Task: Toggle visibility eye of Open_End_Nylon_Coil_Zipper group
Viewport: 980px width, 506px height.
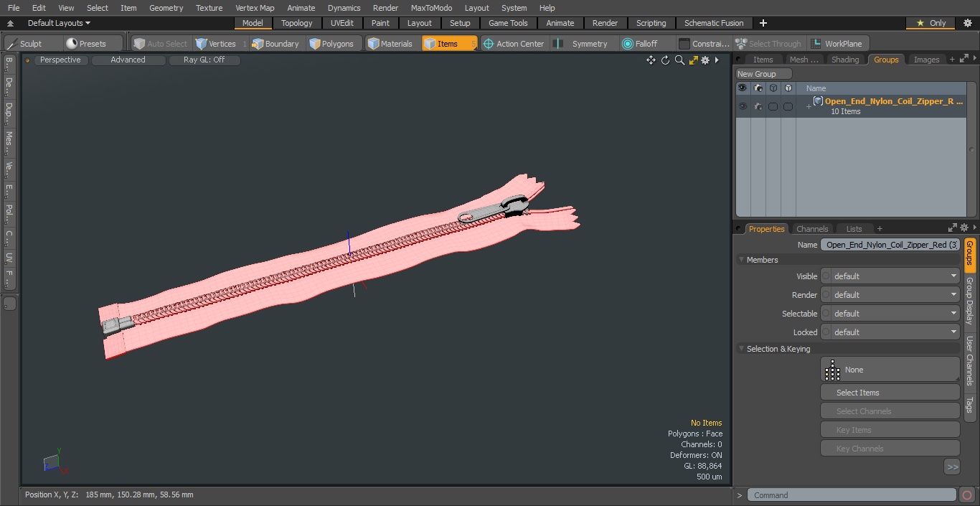Action: pos(742,106)
